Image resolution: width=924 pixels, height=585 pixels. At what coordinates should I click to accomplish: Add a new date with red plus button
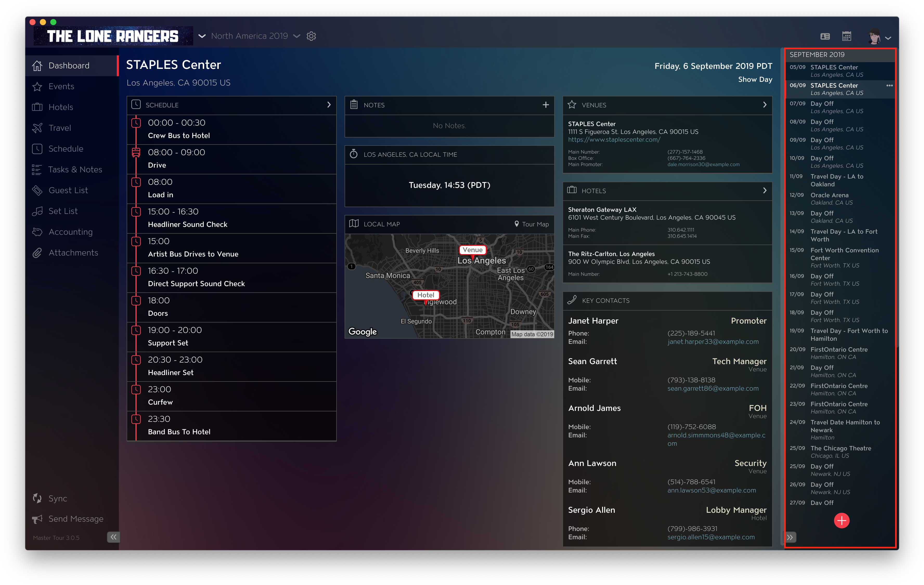842,520
